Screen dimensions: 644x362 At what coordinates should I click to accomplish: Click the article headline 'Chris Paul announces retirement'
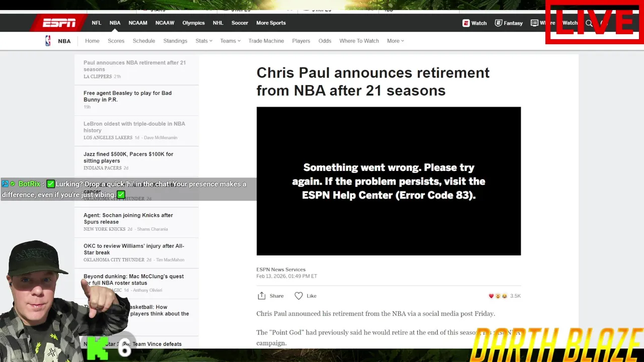coord(373,81)
